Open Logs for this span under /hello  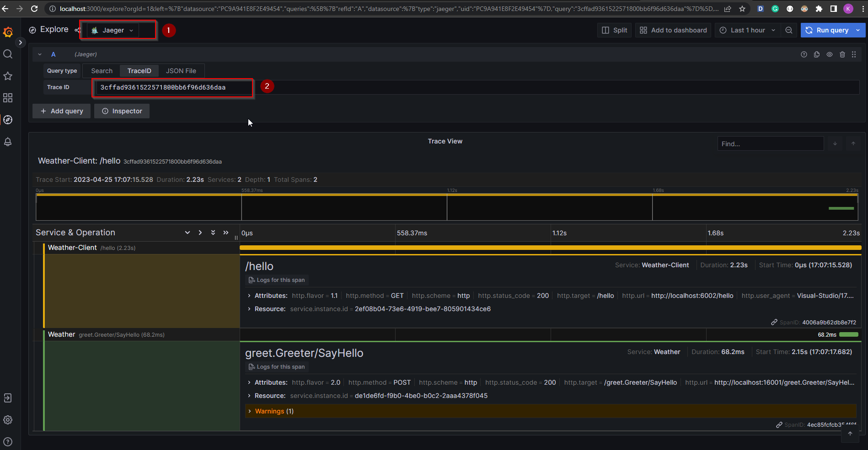pyautogui.click(x=277, y=280)
